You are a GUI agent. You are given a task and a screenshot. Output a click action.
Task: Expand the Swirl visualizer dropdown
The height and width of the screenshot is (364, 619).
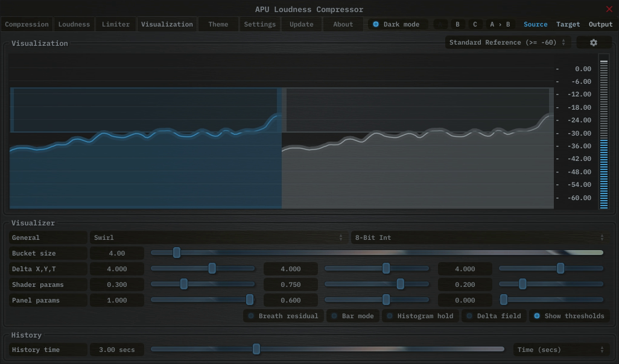click(x=218, y=237)
